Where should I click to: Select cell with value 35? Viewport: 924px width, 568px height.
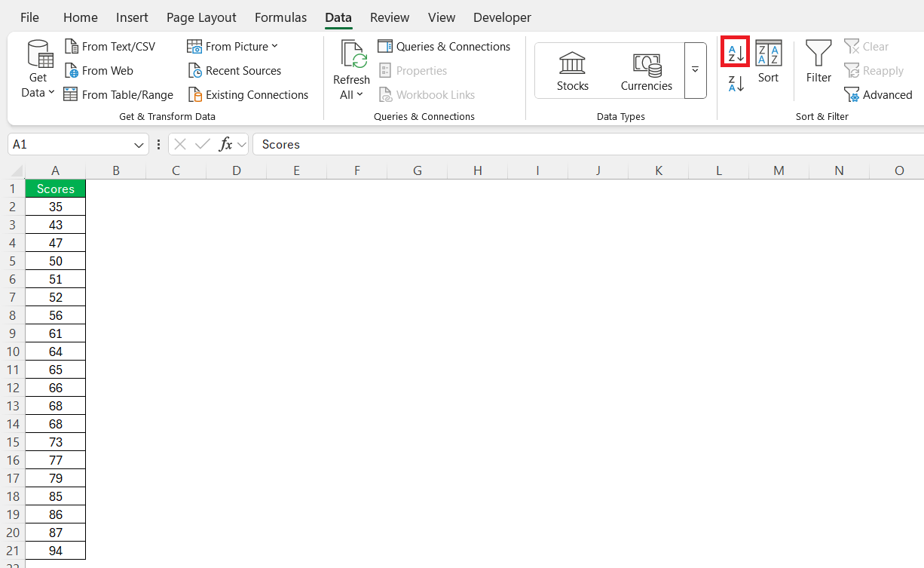click(x=56, y=207)
